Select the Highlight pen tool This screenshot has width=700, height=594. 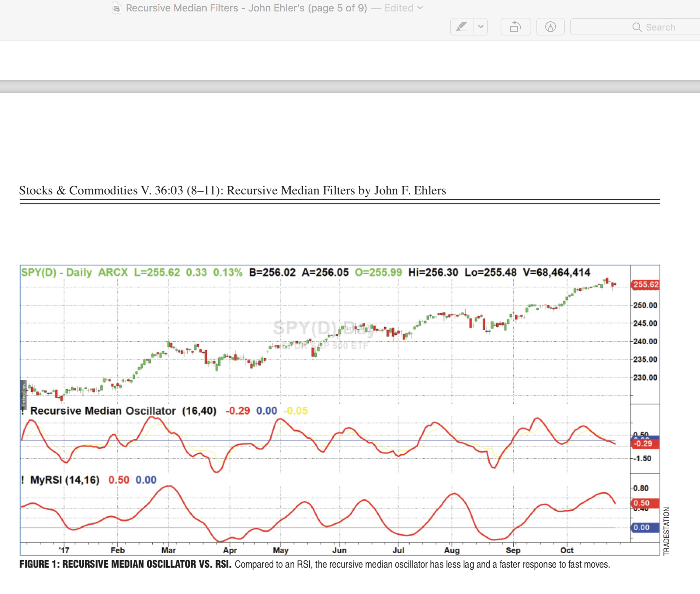[462, 27]
